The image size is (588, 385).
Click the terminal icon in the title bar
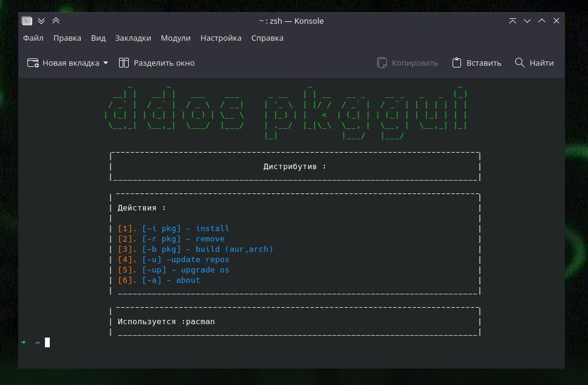26,20
